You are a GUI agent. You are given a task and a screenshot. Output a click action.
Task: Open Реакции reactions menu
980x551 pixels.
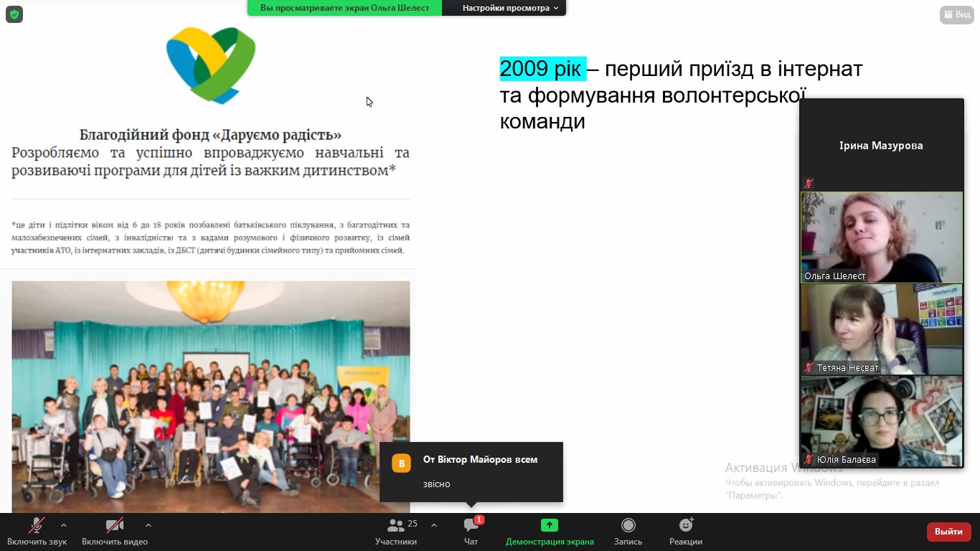686,532
